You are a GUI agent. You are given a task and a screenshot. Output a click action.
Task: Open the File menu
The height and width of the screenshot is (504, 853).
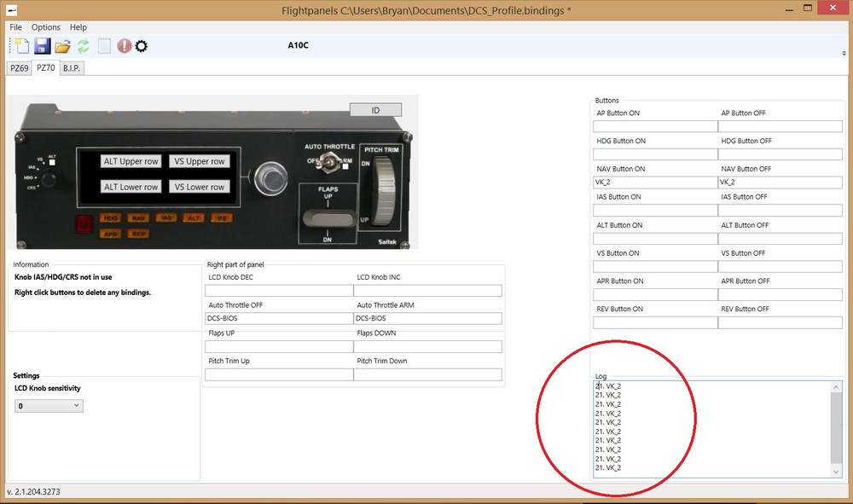pos(15,27)
